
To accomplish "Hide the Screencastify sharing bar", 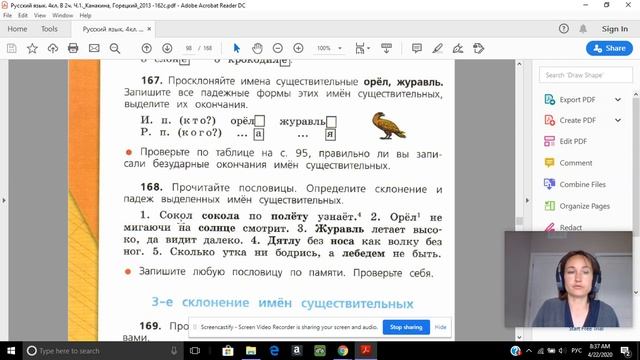I will coord(440,327).
